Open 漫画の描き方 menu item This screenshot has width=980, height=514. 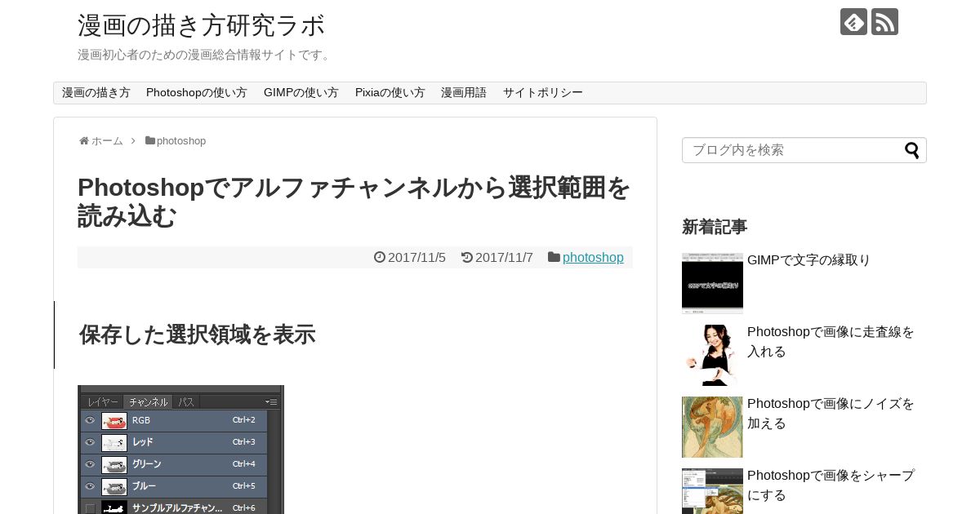tap(96, 93)
